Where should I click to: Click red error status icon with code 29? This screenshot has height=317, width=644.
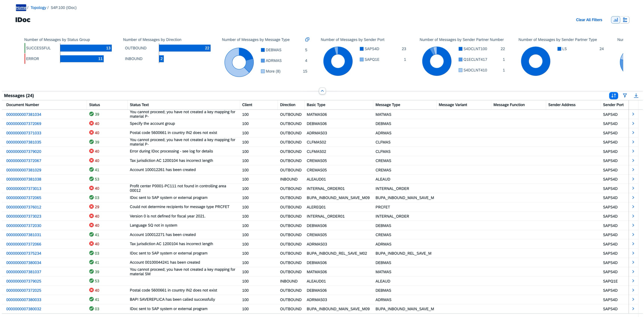point(92,207)
